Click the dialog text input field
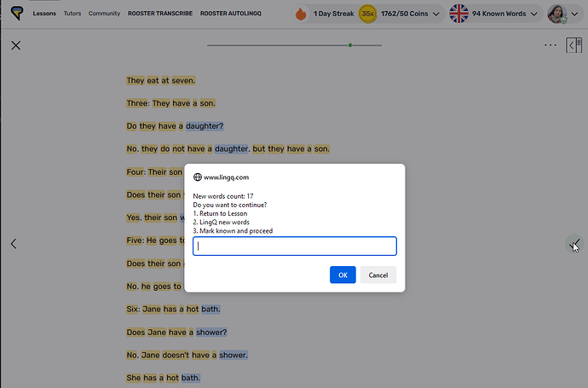 (x=295, y=246)
